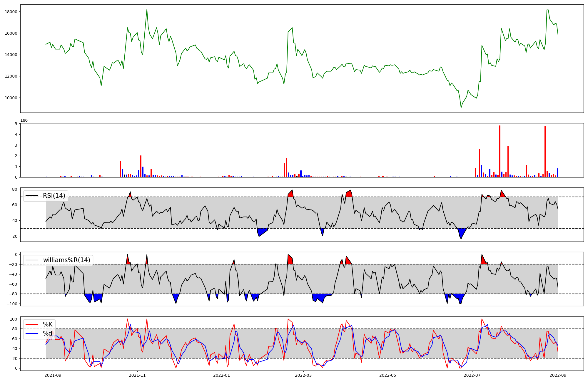This screenshot has height=382, width=588.
Task: Click the %K legend entry text
Action: (x=48, y=324)
